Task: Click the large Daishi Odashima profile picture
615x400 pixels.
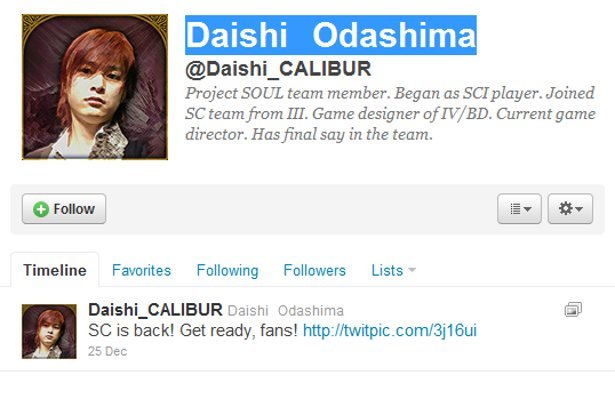Action: click(x=95, y=87)
